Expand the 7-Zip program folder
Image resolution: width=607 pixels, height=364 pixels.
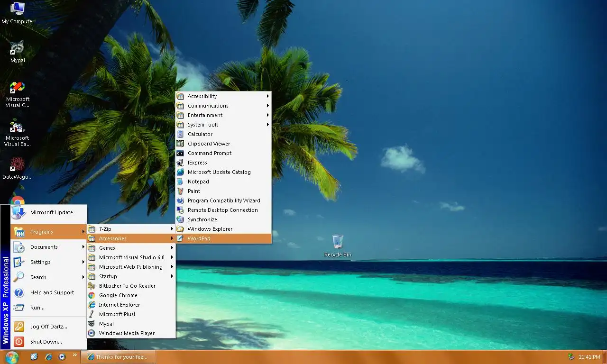131,229
